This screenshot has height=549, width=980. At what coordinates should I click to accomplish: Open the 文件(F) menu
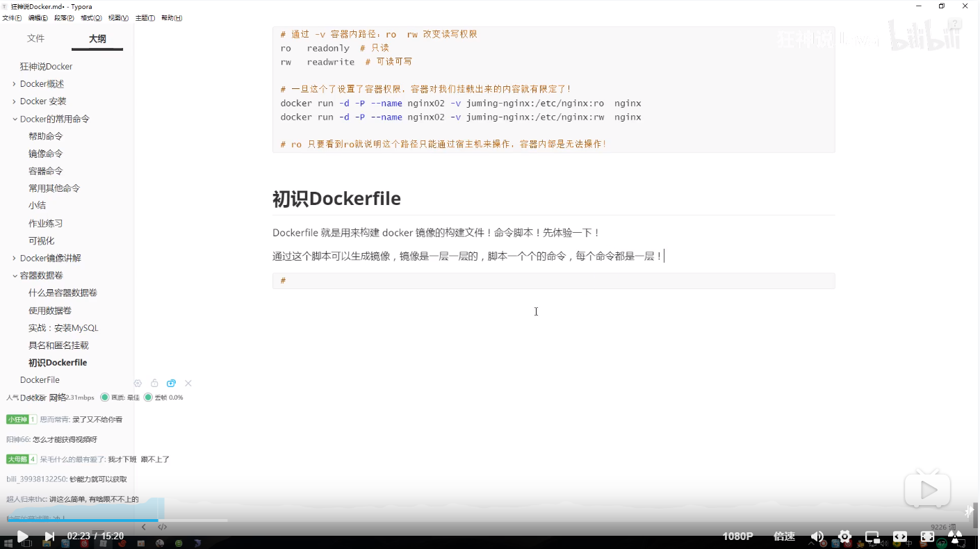[12, 18]
